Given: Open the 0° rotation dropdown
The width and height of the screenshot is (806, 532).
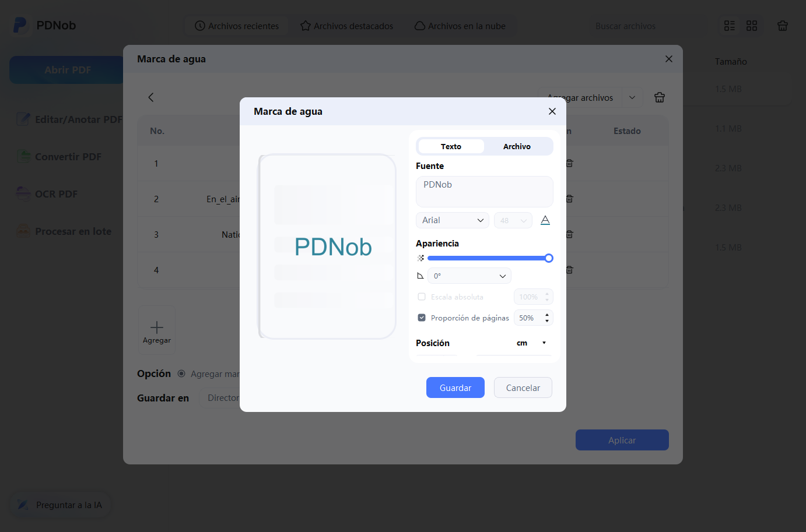Looking at the screenshot, I should (469, 276).
